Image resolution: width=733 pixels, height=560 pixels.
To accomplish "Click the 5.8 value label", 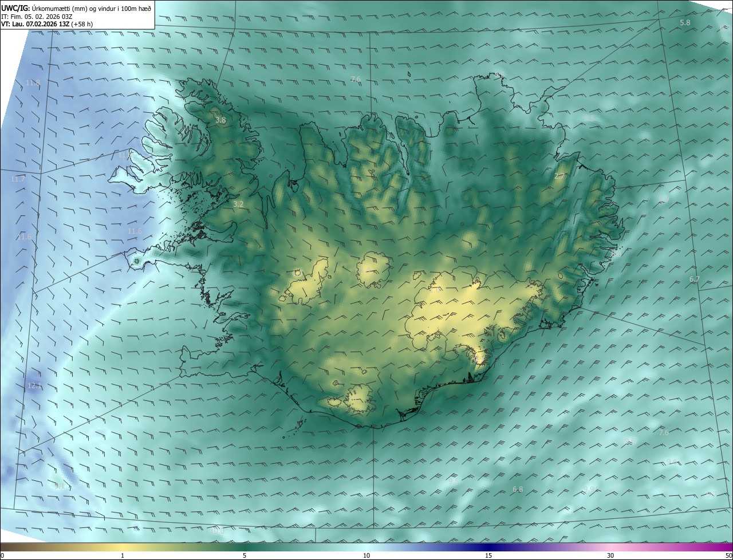I will pos(685,22).
